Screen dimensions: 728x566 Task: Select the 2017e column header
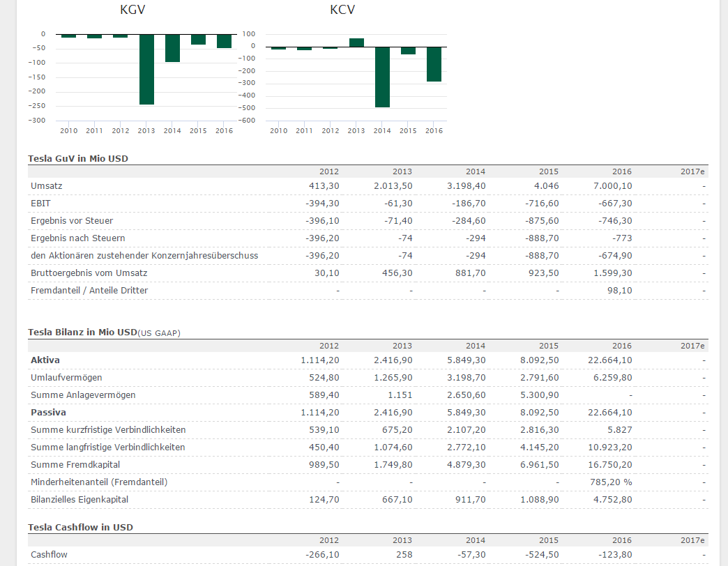point(692,171)
